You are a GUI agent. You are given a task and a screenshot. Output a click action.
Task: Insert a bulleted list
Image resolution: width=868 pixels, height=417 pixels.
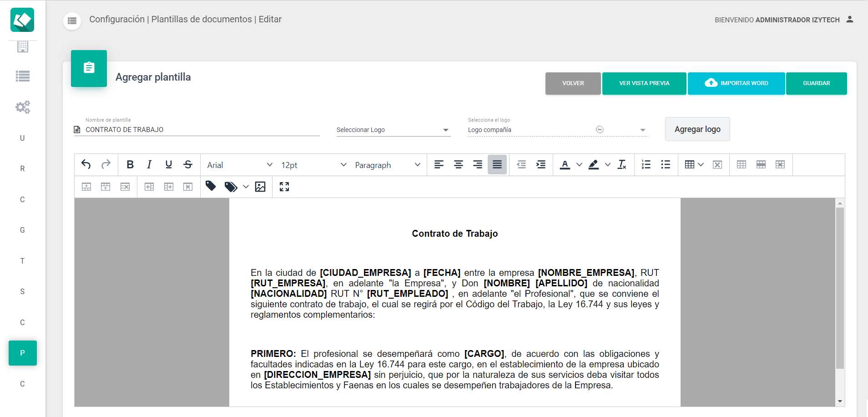[666, 164]
